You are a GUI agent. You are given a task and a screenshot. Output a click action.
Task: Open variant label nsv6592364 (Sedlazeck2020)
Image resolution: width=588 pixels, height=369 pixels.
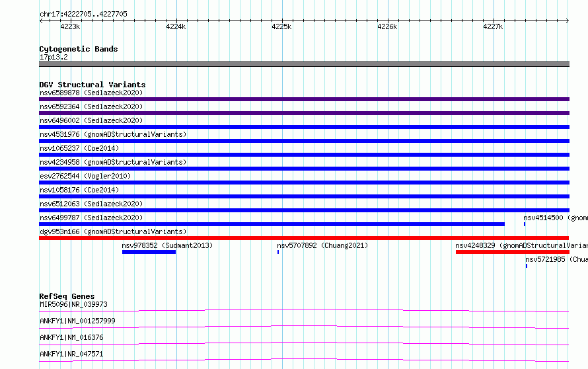point(91,106)
